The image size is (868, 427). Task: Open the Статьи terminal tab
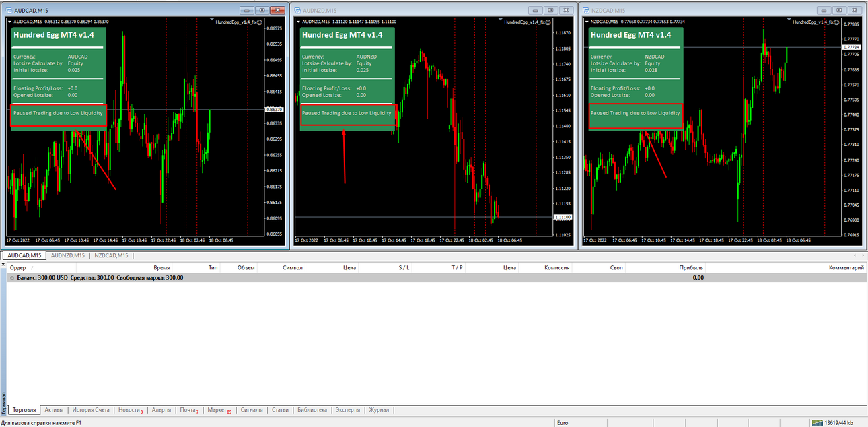(280, 409)
